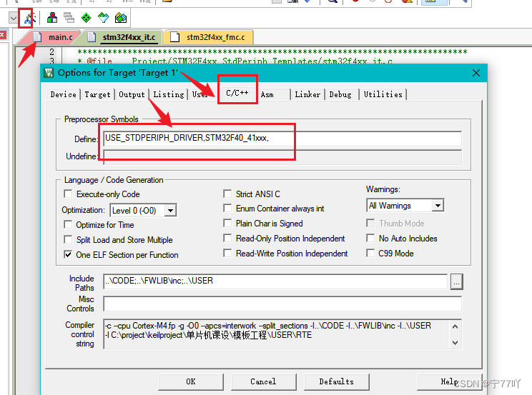The width and height of the screenshot is (532, 395).
Task: Open the Debug tab
Action: pos(340,94)
